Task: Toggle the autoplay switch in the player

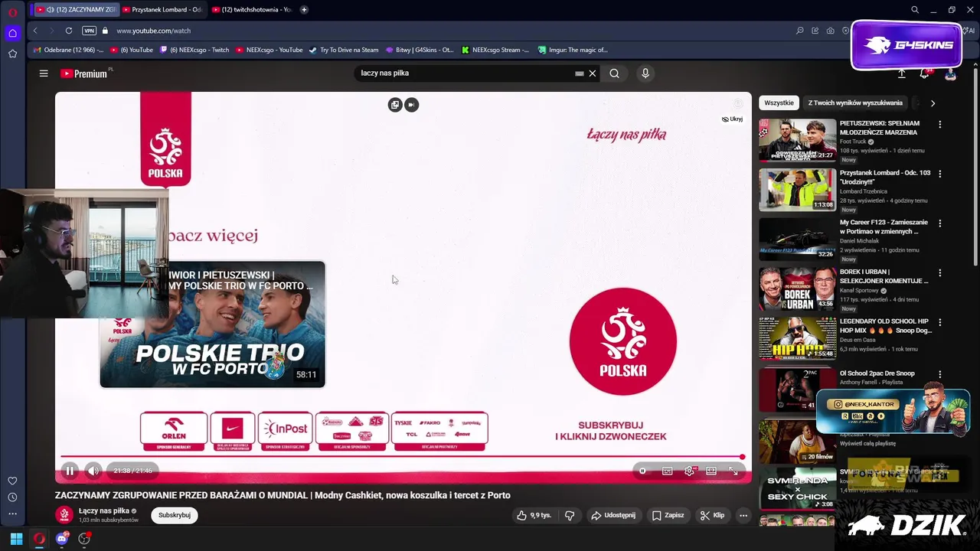Action: [x=642, y=471]
